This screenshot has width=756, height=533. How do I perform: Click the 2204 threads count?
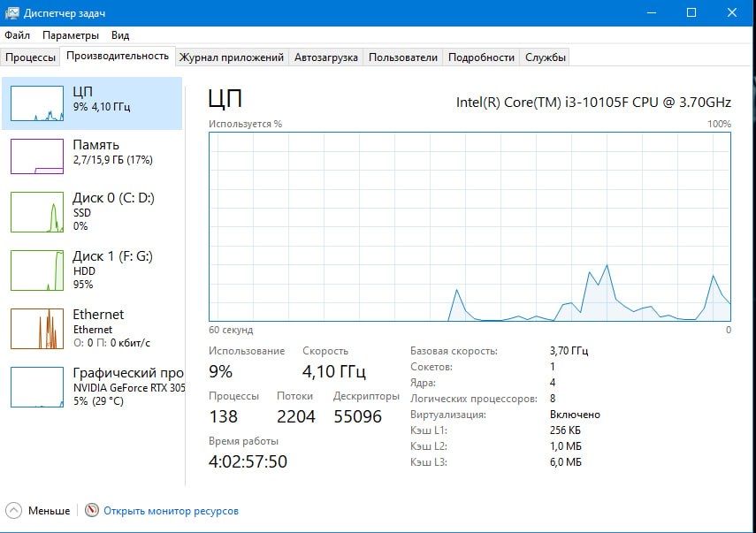point(295,416)
